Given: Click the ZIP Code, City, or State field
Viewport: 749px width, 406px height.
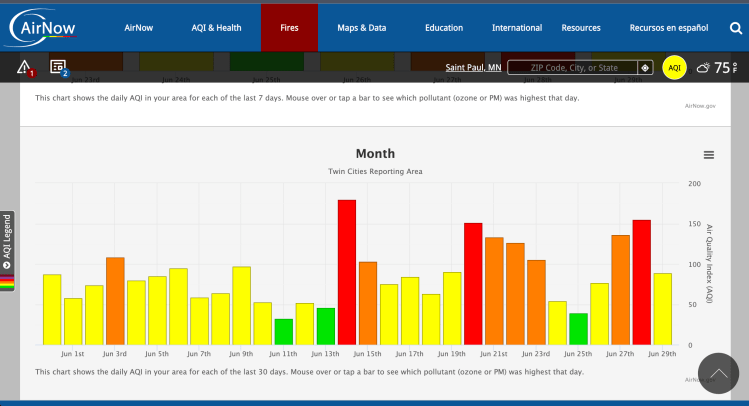Looking at the screenshot, I should coord(572,68).
